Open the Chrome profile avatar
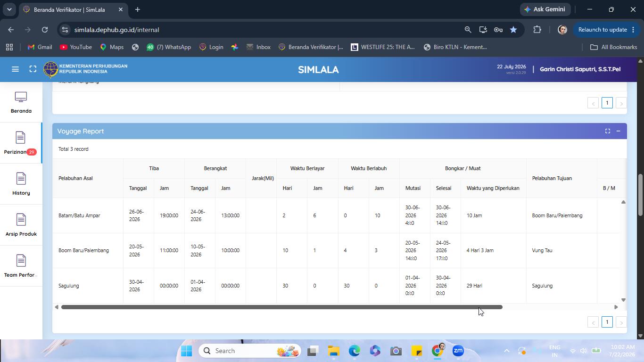Viewport: 644px width, 362px height. point(562,30)
